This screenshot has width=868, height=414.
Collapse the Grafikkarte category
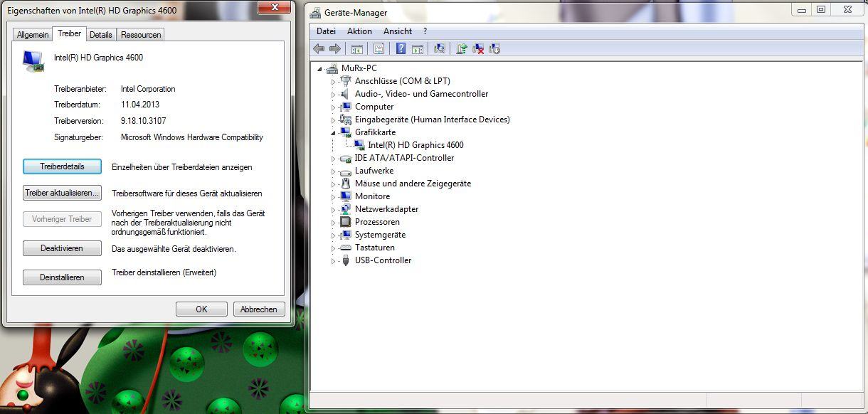click(333, 133)
